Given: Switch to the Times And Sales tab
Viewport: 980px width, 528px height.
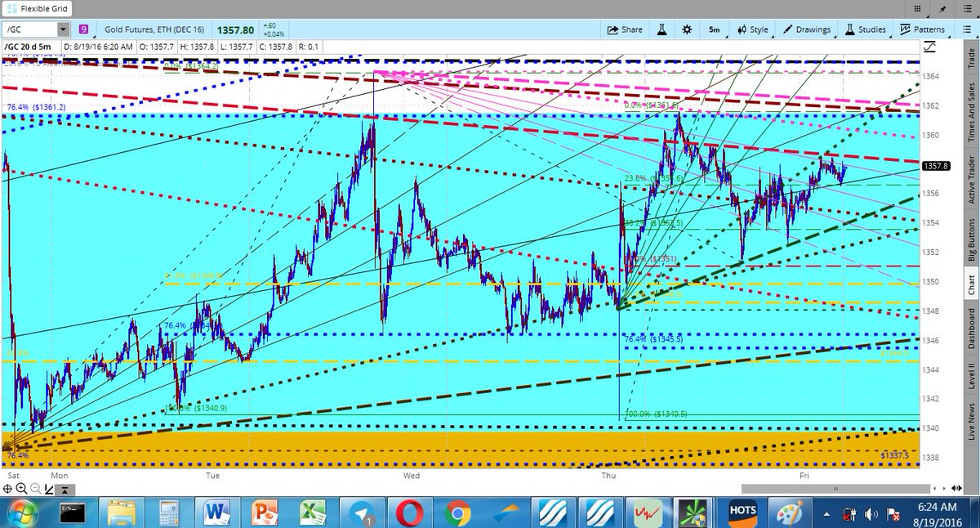Looking at the screenshot, I should 971,114.
